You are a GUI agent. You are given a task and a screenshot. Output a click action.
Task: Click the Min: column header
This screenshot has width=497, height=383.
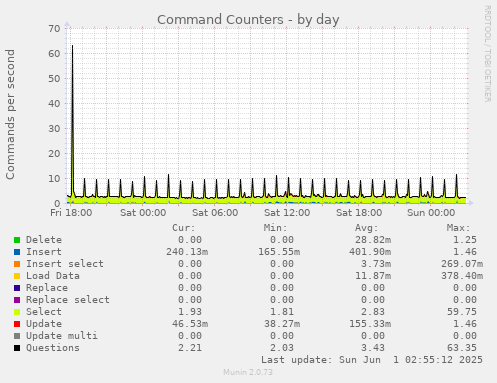(x=275, y=228)
